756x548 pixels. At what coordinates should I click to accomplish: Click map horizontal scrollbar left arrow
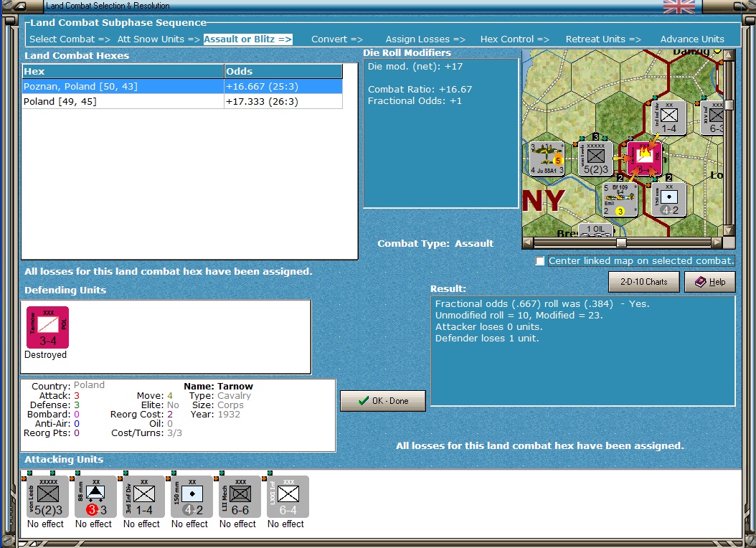528,242
